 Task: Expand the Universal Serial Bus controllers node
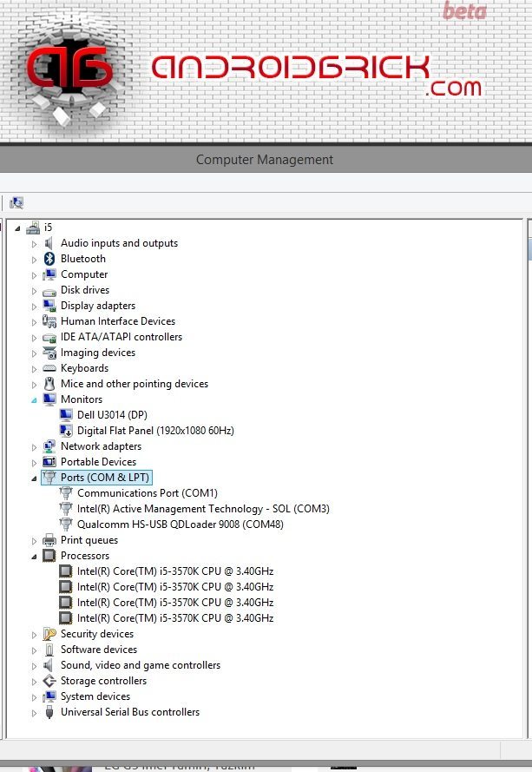point(35,713)
